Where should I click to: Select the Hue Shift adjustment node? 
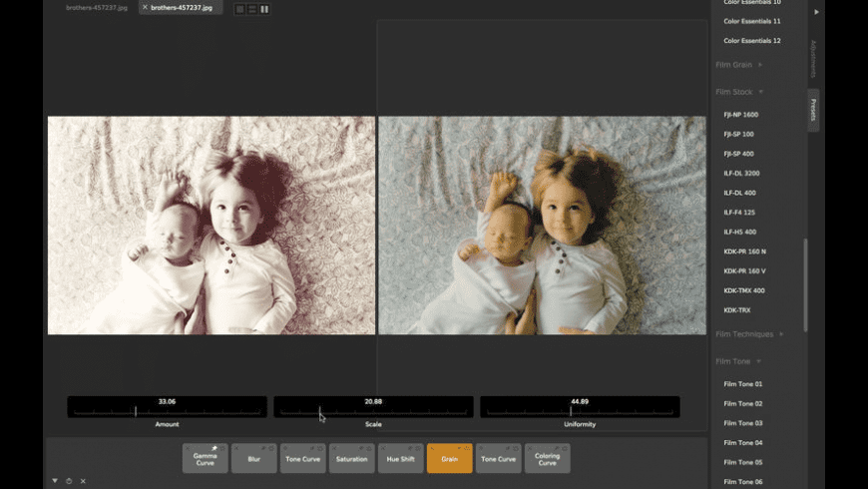pyautogui.click(x=400, y=459)
